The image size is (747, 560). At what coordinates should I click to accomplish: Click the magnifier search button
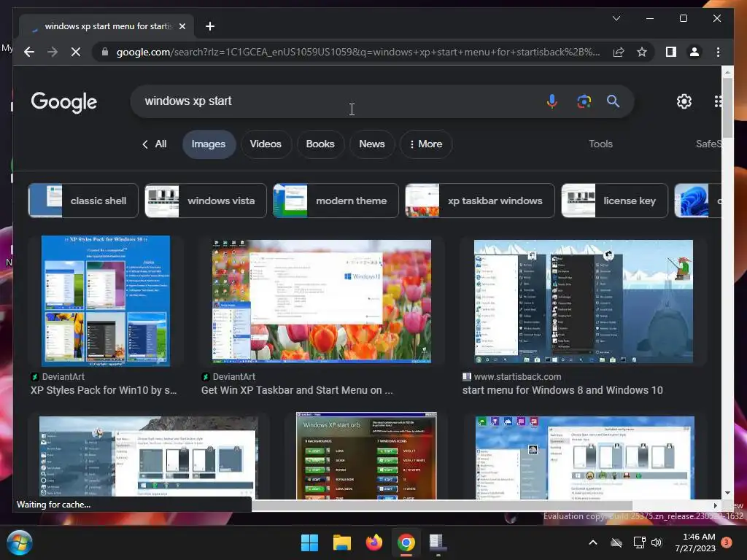click(x=613, y=101)
